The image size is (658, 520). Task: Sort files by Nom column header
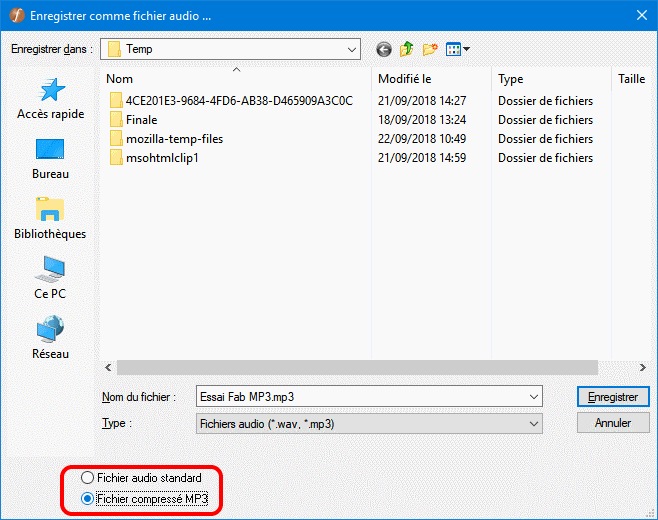click(236, 79)
